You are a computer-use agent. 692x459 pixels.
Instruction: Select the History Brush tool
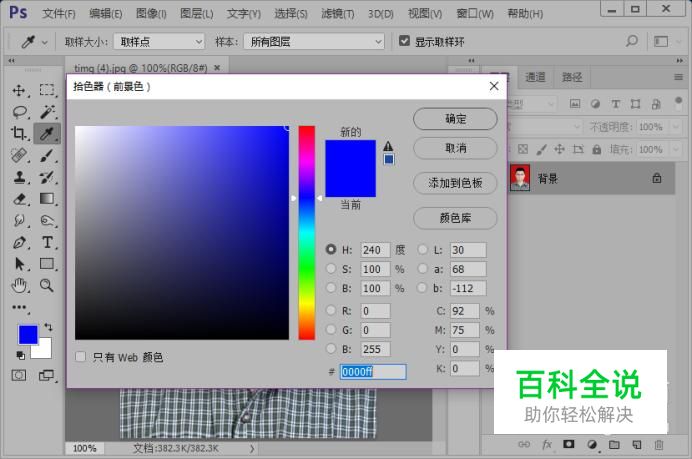click(x=47, y=177)
